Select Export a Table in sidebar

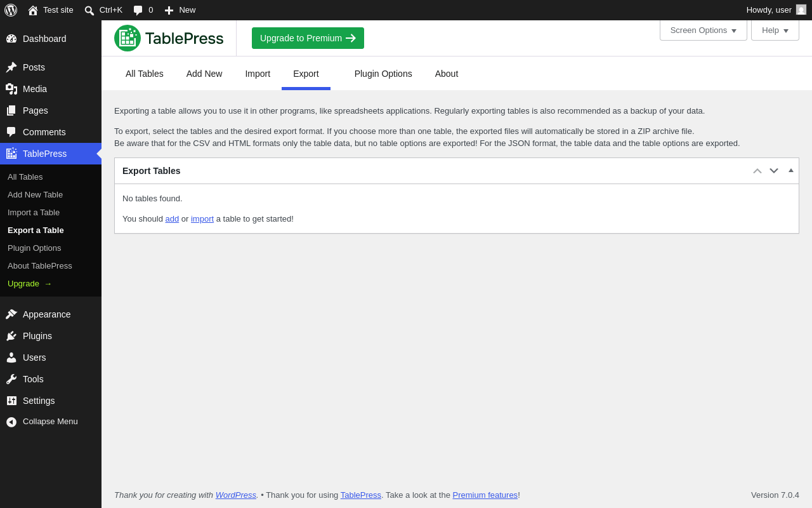tap(51, 230)
